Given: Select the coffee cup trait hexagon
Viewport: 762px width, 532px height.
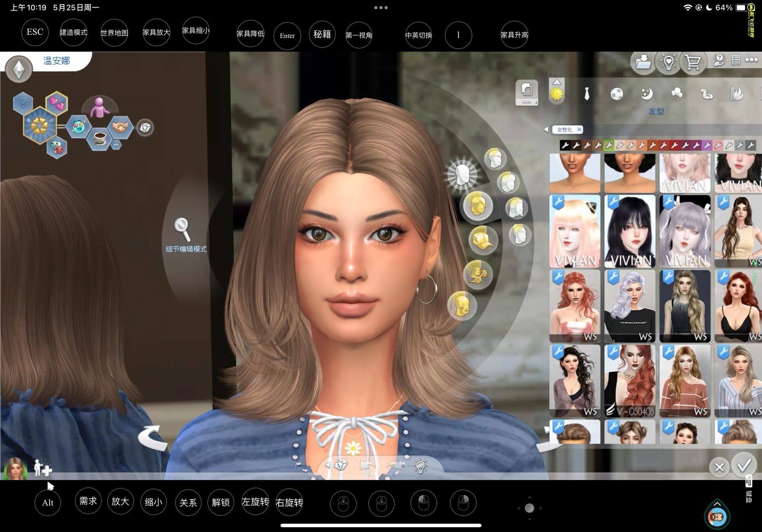Looking at the screenshot, I should click(99, 138).
